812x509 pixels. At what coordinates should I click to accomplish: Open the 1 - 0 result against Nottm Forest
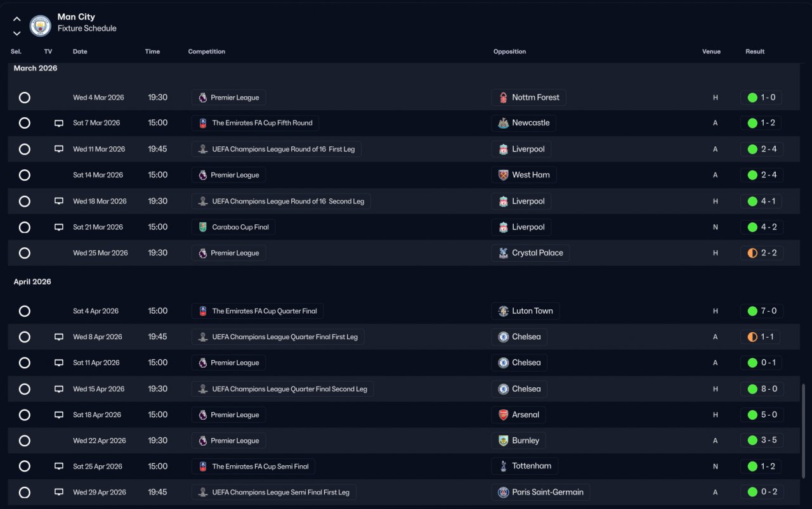coord(761,98)
